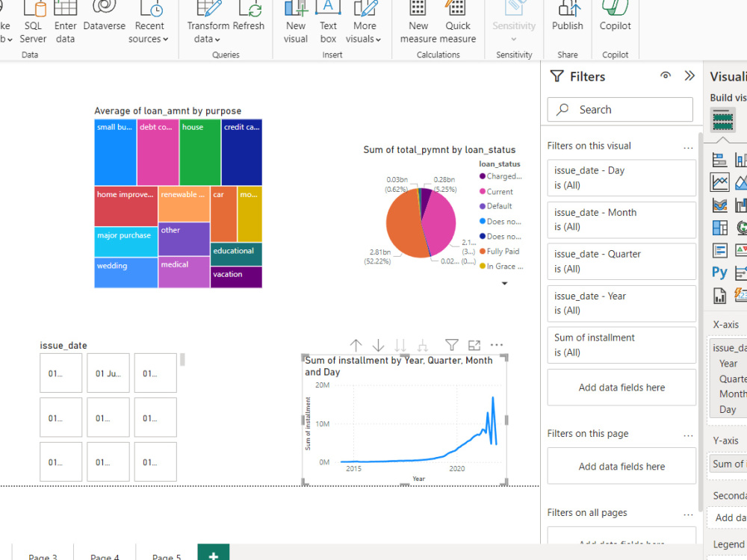Click the issue_date slicer scrollbar
Screen dimensions: 747x560
click(x=182, y=360)
